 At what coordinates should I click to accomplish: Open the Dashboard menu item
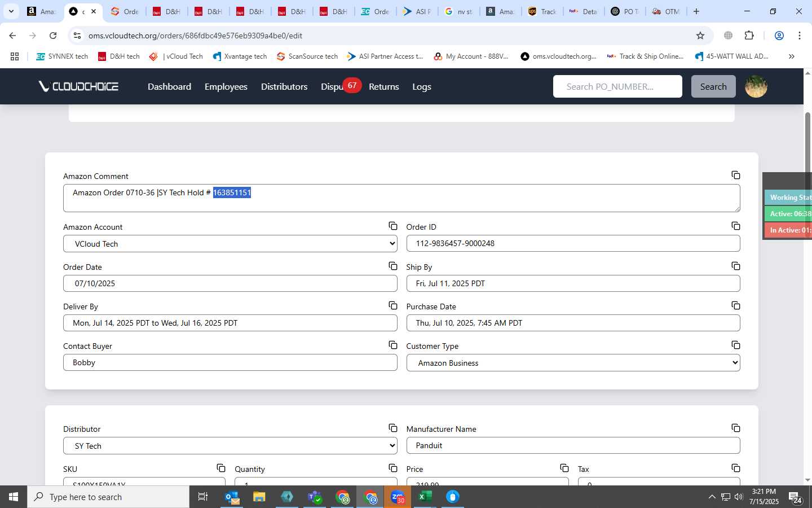click(x=169, y=86)
